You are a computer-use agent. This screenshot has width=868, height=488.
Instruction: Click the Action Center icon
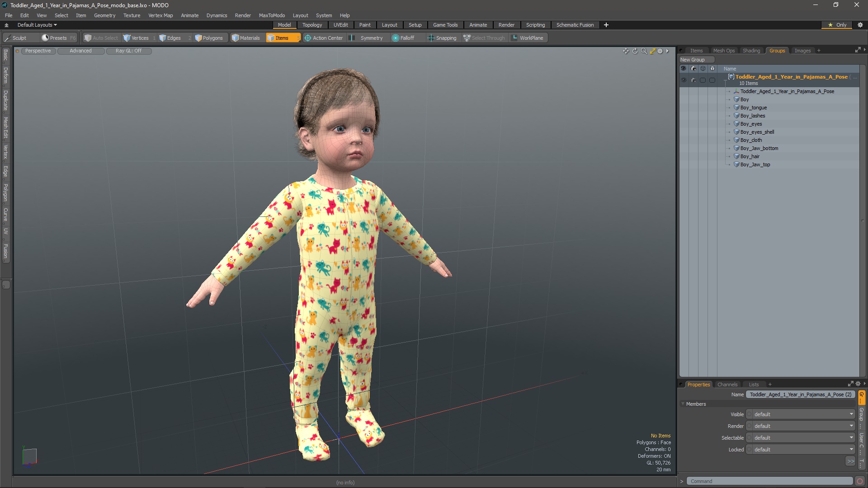pyautogui.click(x=308, y=38)
